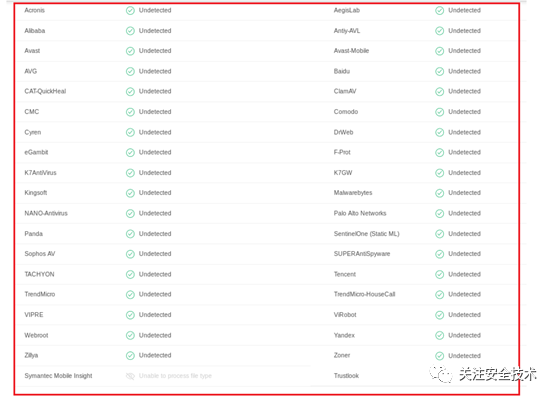
Task: Click the Palo Alto Networks checkmark icon
Action: pyautogui.click(x=440, y=213)
